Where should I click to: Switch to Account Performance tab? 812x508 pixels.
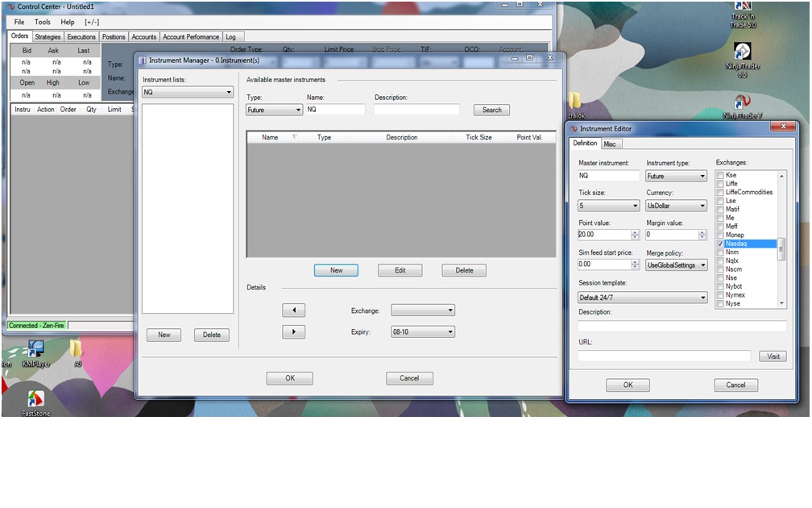pos(191,37)
